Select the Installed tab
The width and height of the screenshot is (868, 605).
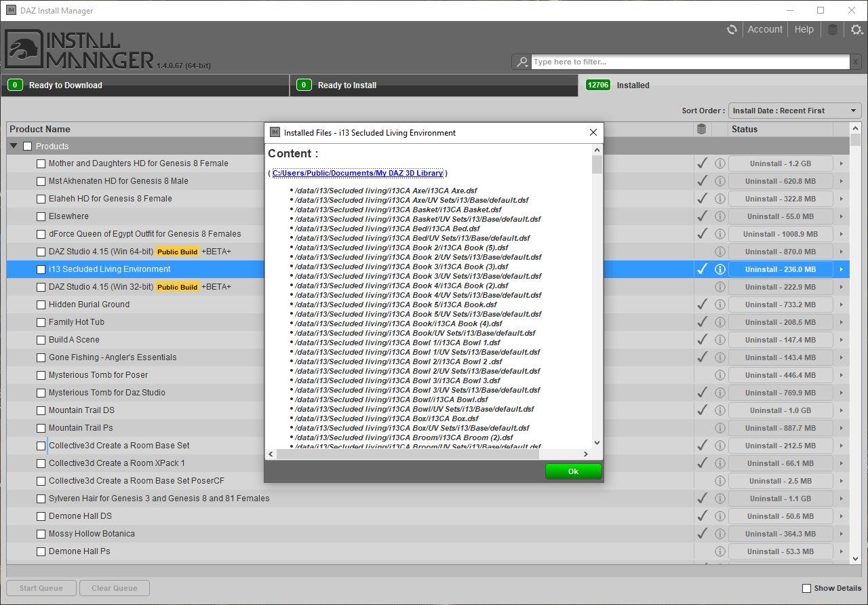click(722, 85)
